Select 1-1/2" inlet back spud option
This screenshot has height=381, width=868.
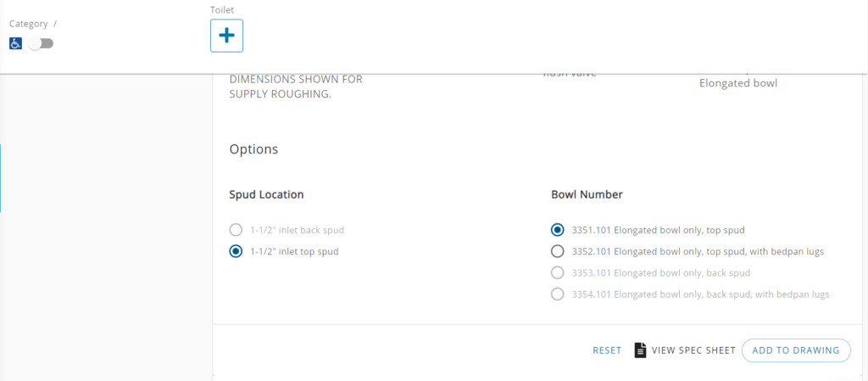(236, 230)
